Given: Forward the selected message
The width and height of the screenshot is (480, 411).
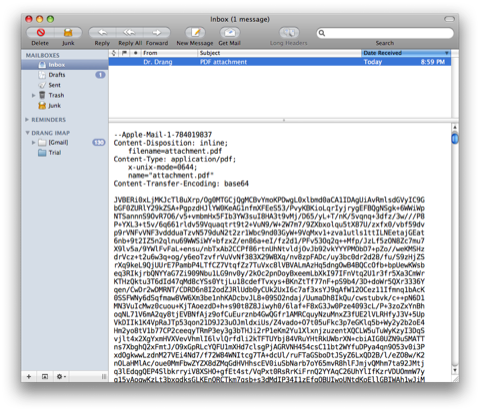Looking at the screenshot, I should 157,32.
